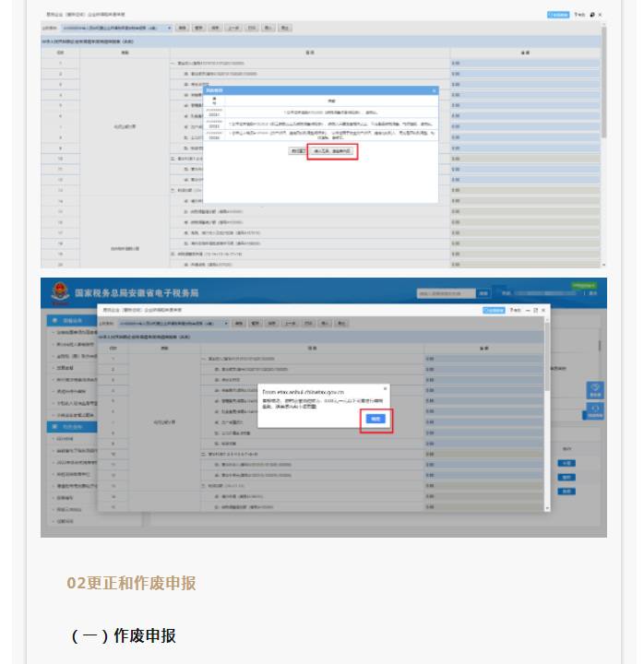Viewport: 644px width, 664px height.
Task: Click the upper screenshot's vertical scrollbar
Action: (x=603, y=83)
